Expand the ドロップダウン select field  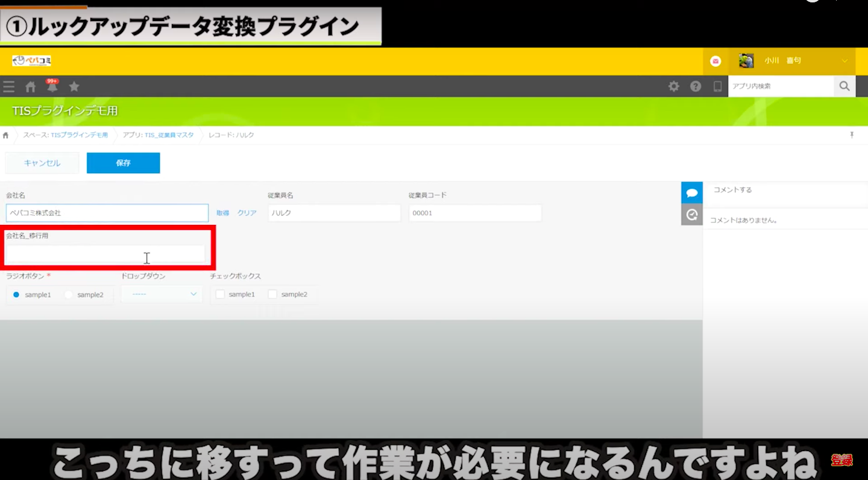162,294
